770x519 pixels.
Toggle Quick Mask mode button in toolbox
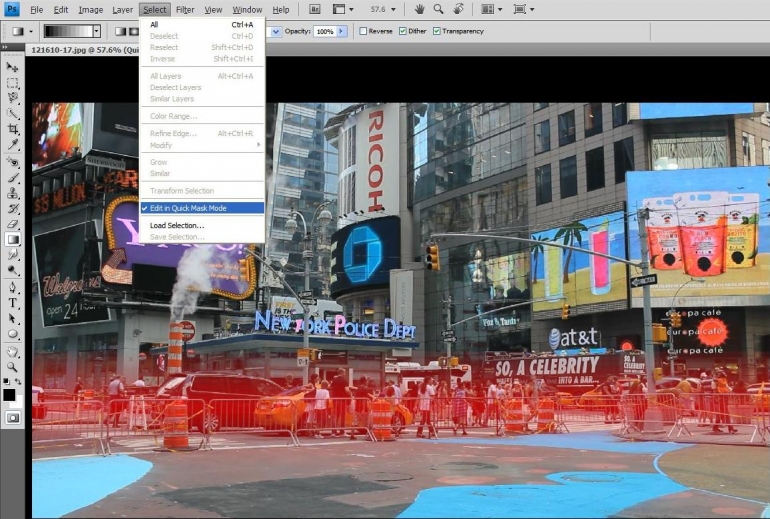[x=12, y=418]
